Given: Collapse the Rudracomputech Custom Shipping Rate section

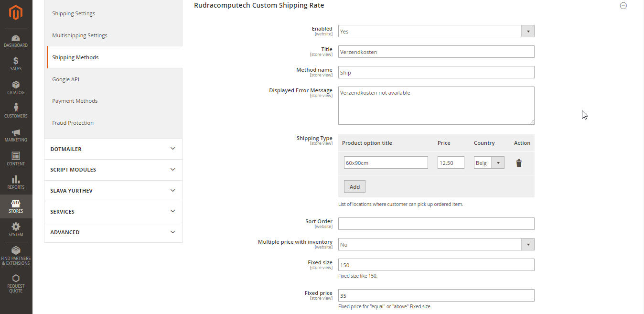Looking at the screenshot, I should (x=623, y=6).
